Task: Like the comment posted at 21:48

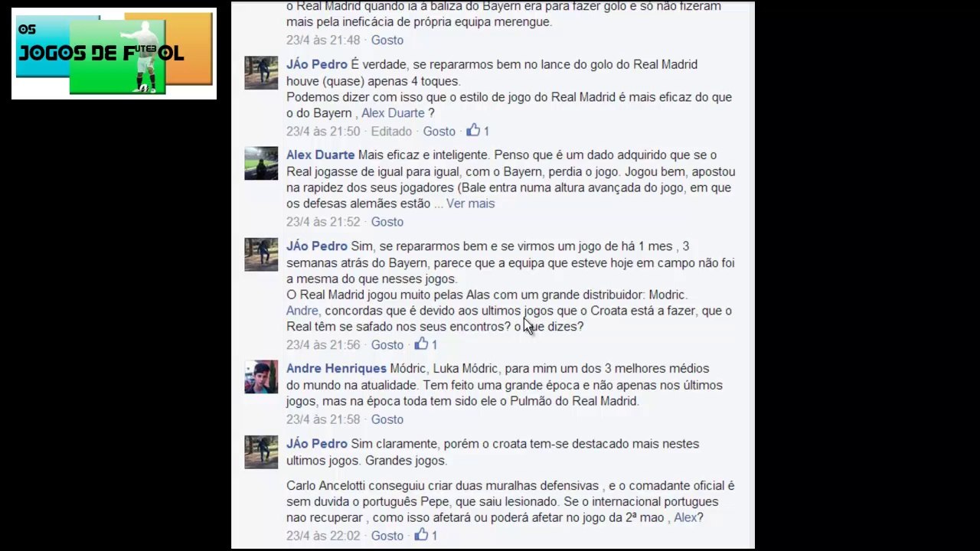Action: pyautogui.click(x=387, y=40)
